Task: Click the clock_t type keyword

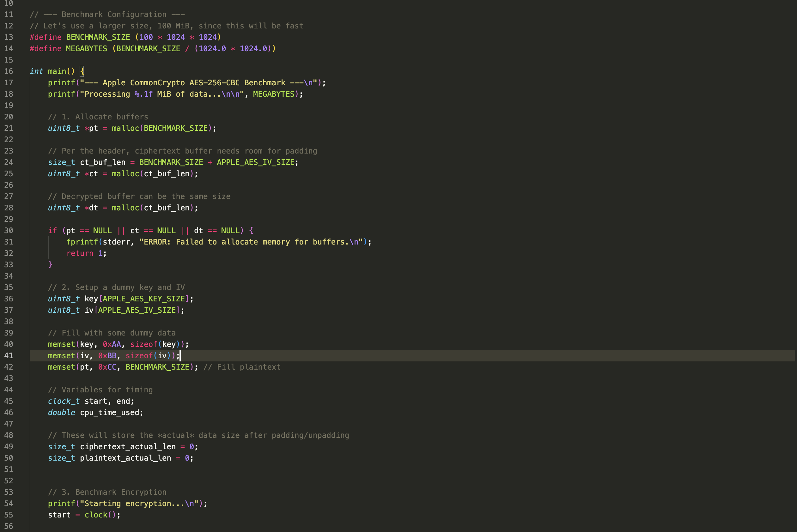Action: pos(64,401)
